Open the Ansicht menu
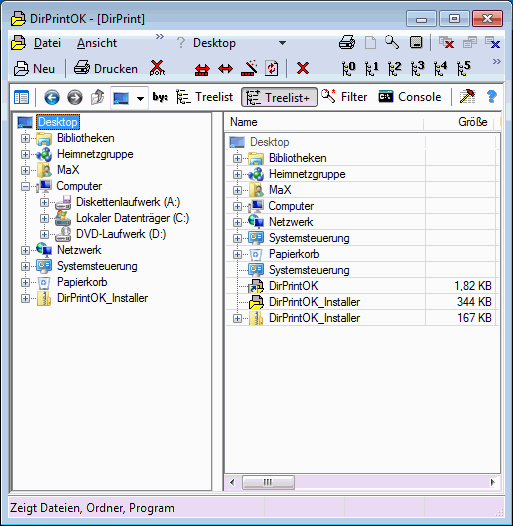The height and width of the screenshot is (526, 513). [x=97, y=43]
